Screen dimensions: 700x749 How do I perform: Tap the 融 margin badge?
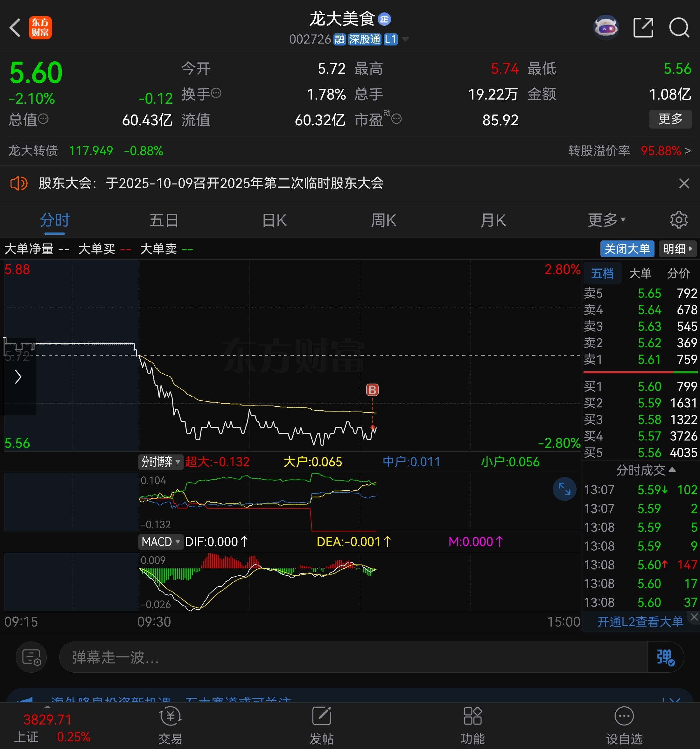coord(339,39)
